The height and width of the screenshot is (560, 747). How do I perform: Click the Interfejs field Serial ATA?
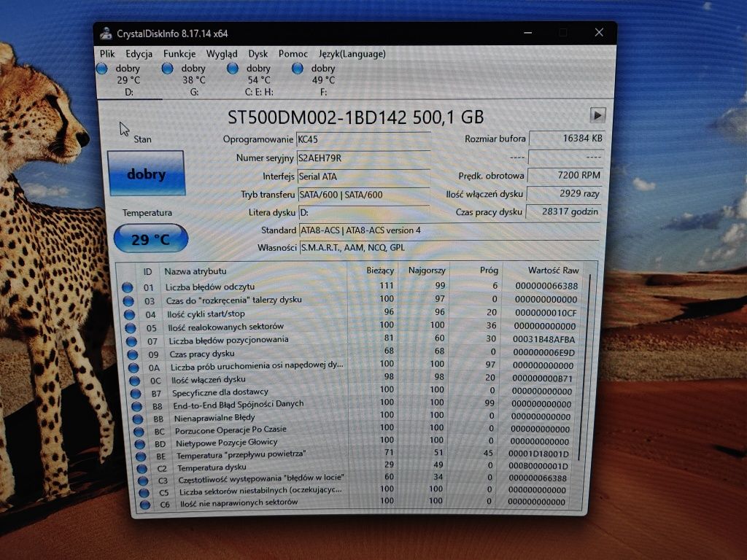[x=363, y=176]
